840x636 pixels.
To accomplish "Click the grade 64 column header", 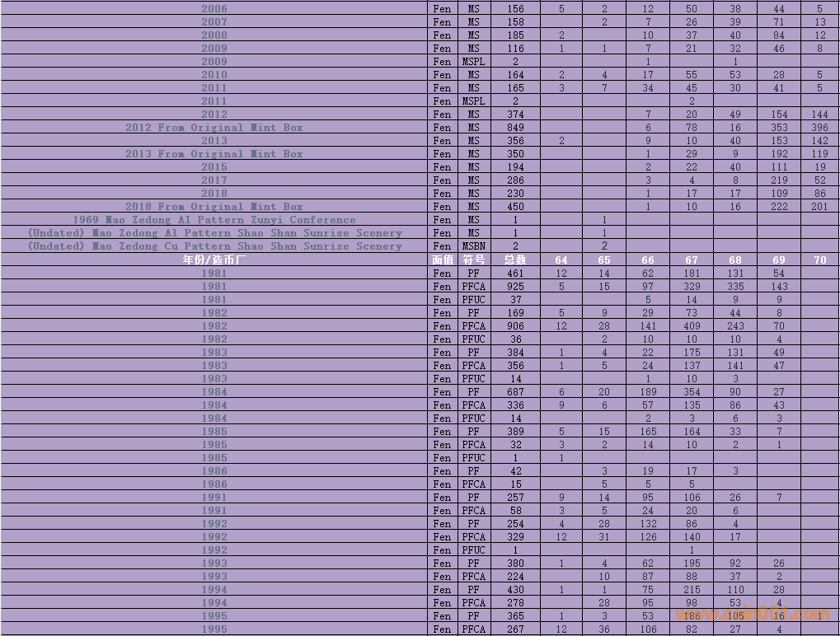I will pos(561,260).
